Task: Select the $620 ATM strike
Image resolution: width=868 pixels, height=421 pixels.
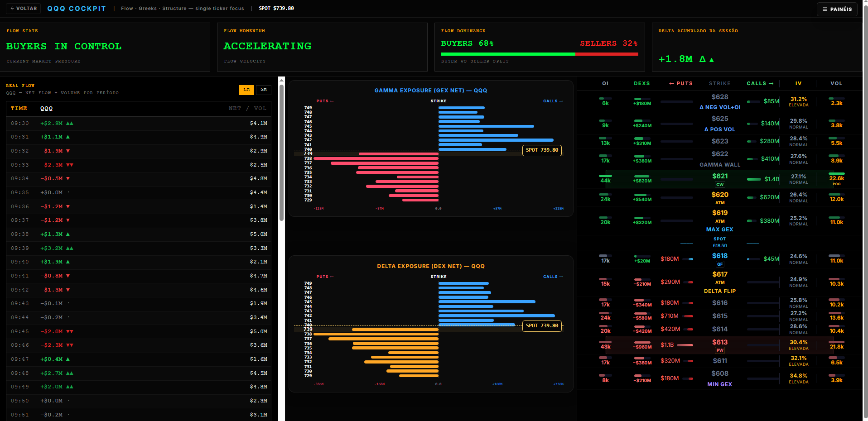Action: click(x=720, y=195)
